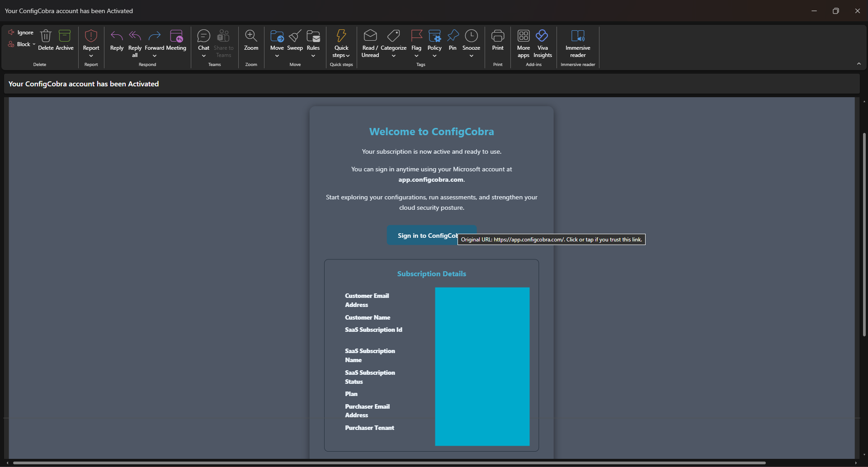Viewport: 868px width, 467px height.
Task: Click the horizontal scrollbar at the bottom
Action: pyautogui.click(x=389, y=463)
